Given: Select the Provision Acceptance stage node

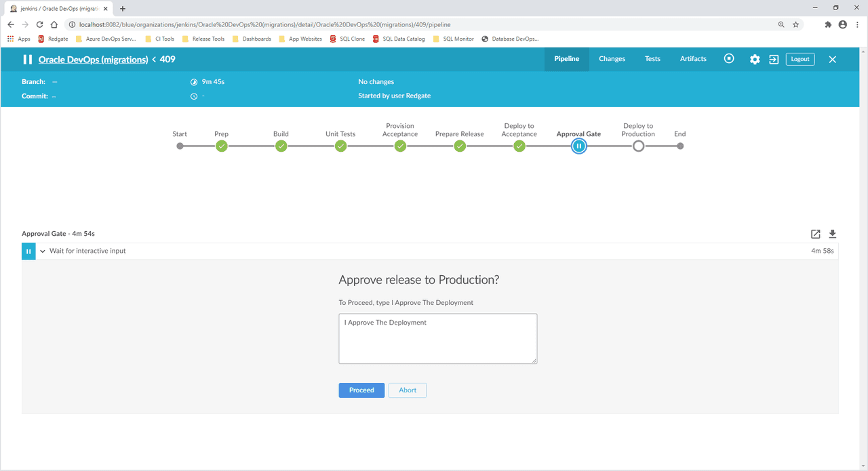Looking at the screenshot, I should click(400, 146).
